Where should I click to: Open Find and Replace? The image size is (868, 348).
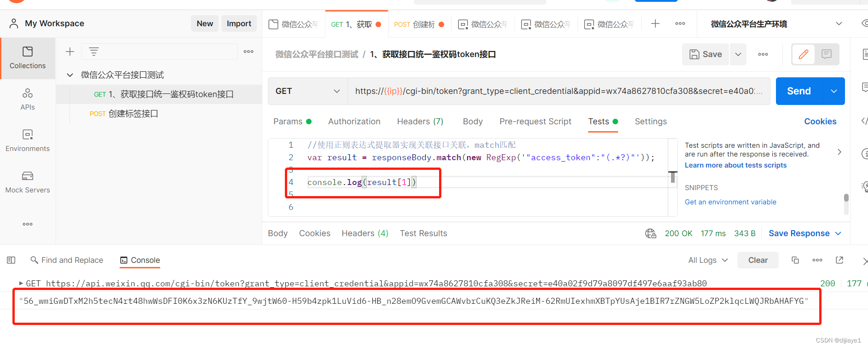click(x=67, y=260)
